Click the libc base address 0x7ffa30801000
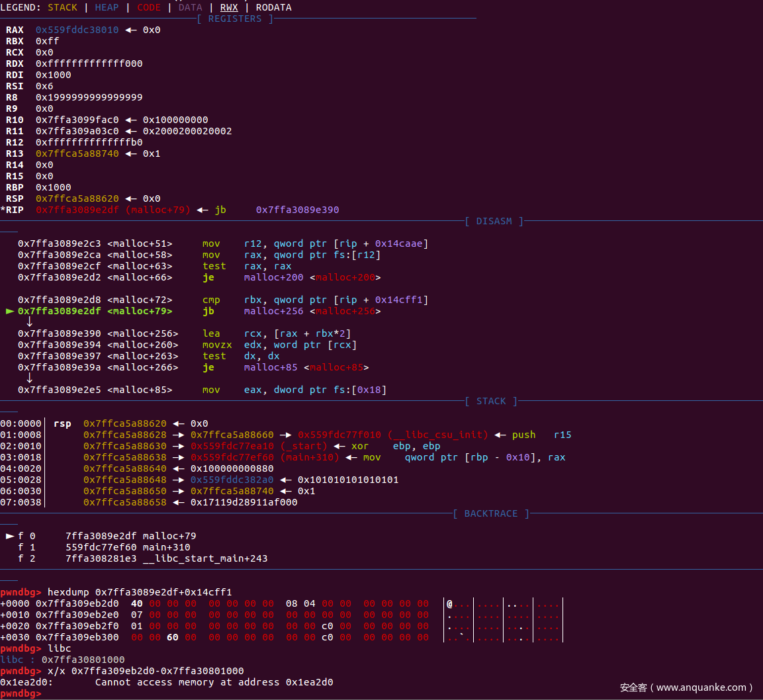The image size is (763, 700). pos(83,660)
